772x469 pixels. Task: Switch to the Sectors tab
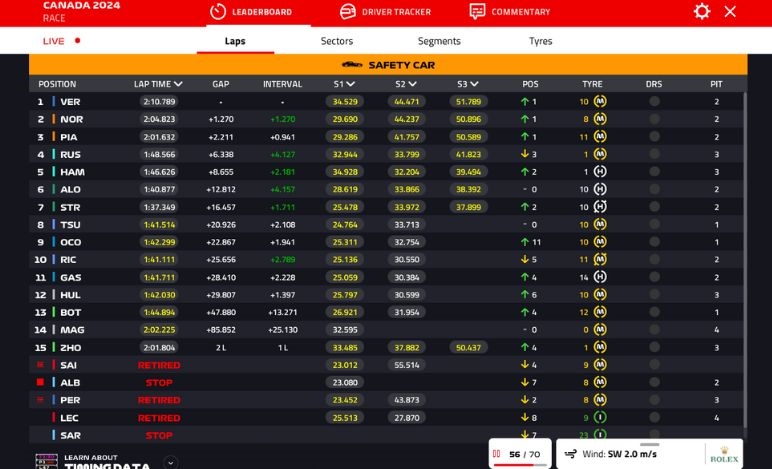click(x=337, y=41)
